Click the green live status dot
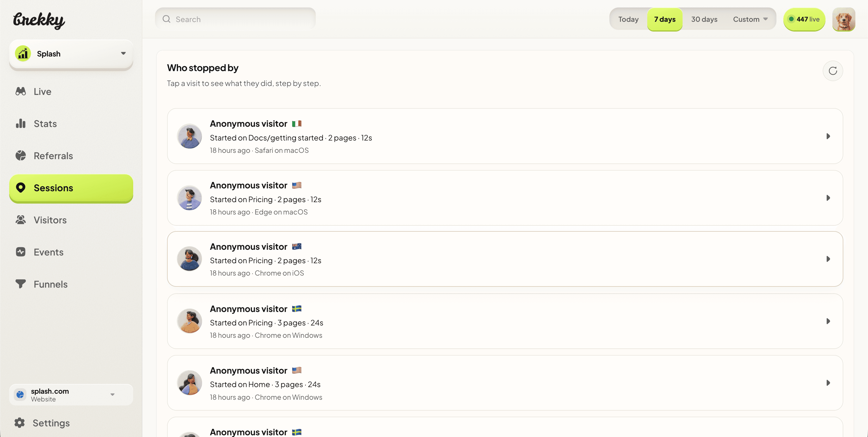 (791, 19)
